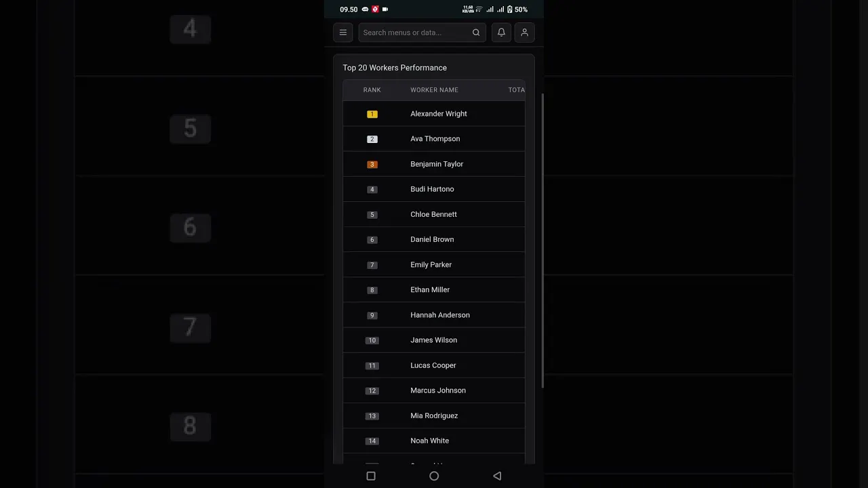This screenshot has height=488, width=868.
Task: Click the bronze rank 3 badge
Action: point(372,164)
